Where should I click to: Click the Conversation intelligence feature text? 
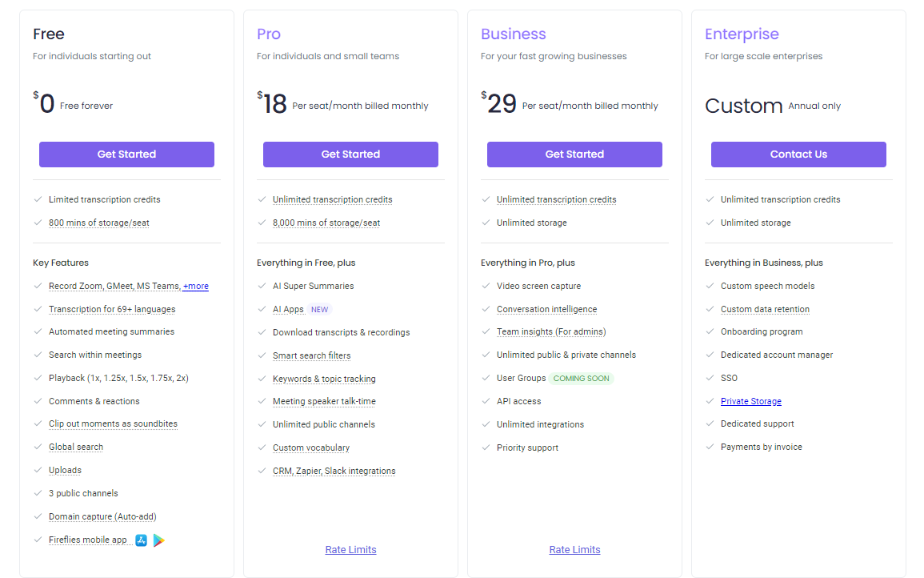tap(546, 309)
